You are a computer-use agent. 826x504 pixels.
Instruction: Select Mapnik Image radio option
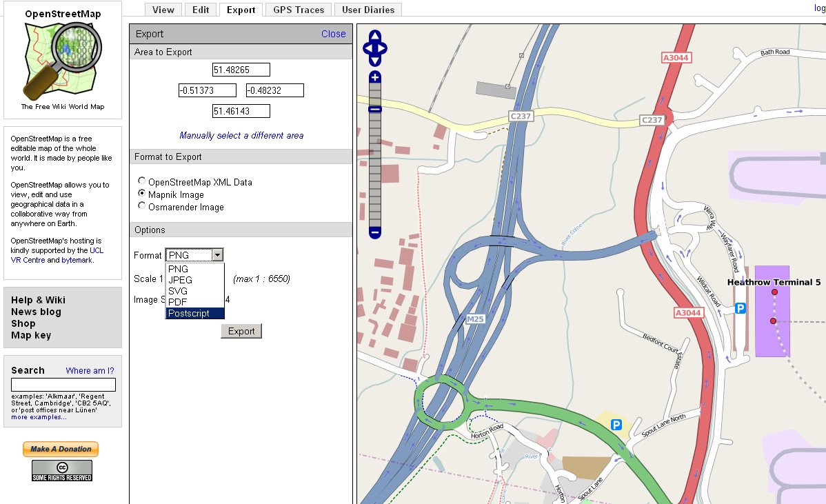click(x=142, y=193)
